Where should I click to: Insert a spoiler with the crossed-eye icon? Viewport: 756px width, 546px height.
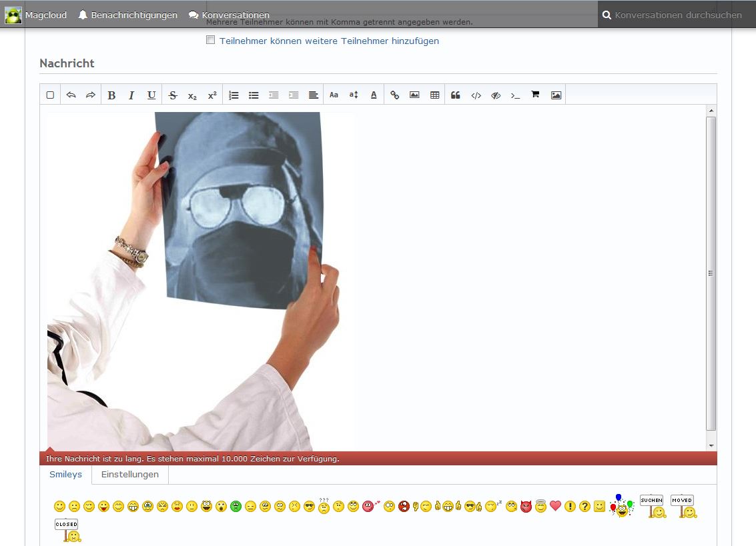click(496, 95)
